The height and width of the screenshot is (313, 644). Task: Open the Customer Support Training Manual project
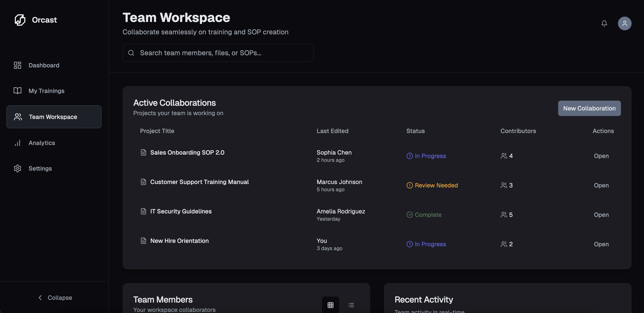point(199,182)
